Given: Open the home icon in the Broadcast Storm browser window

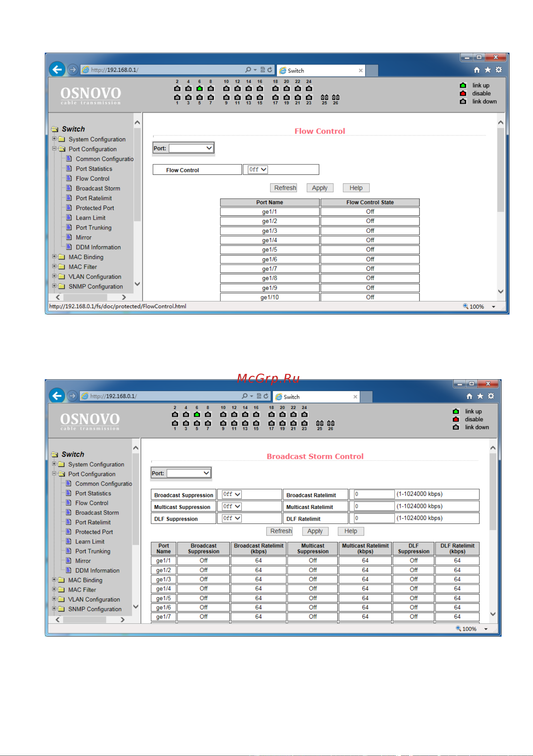Looking at the screenshot, I should [470, 396].
